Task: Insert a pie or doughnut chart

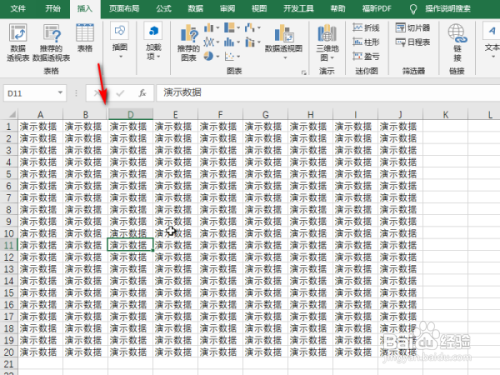Action: pyautogui.click(x=211, y=56)
